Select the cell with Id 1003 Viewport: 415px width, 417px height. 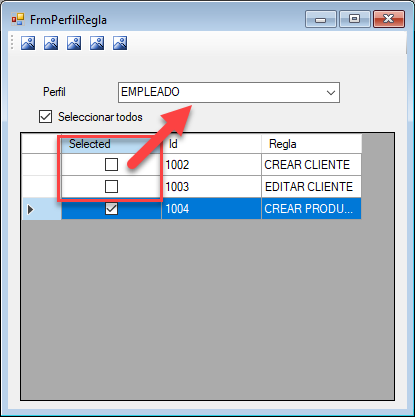[211, 187]
